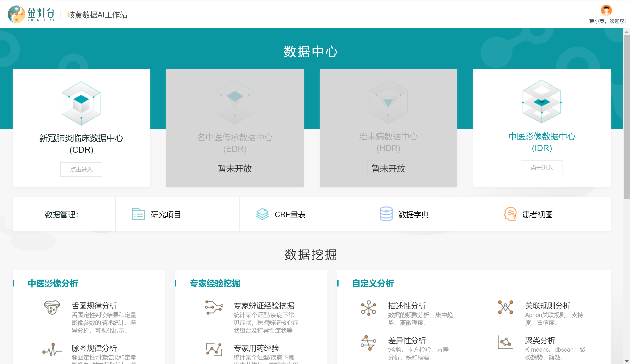Click the 舌图规律分析 tongue icon
630x364 pixels.
point(52,307)
